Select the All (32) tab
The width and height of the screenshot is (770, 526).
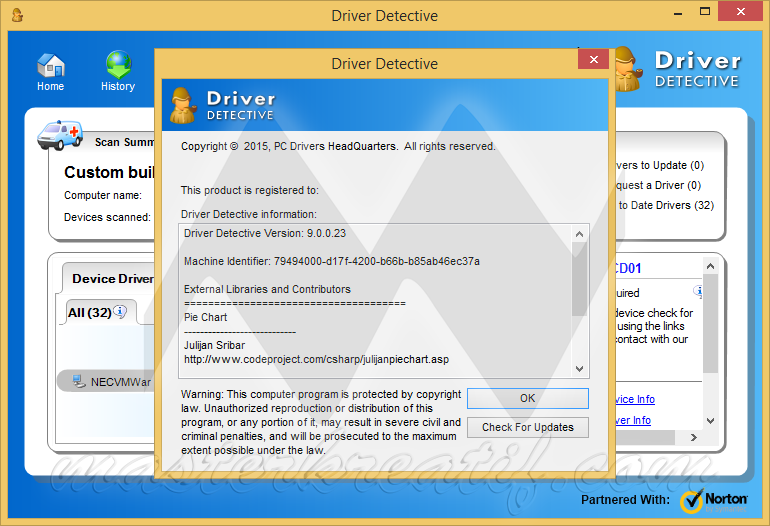coord(89,312)
